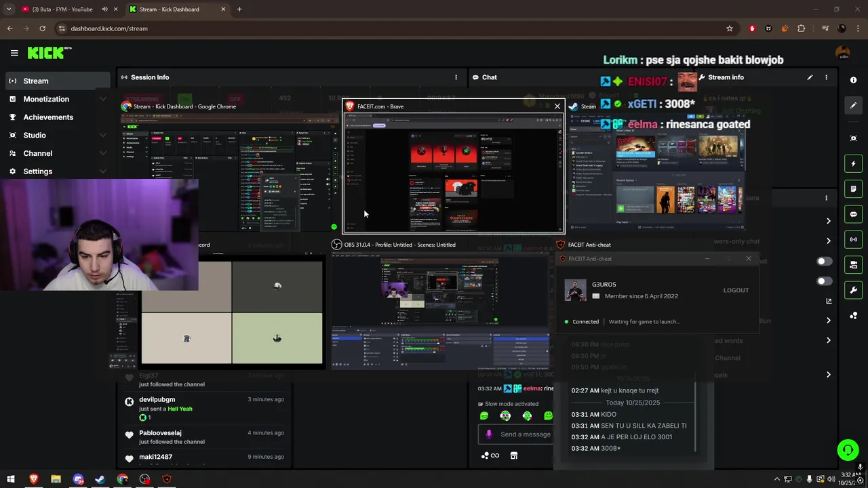The height and width of the screenshot is (488, 868).
Task: Bookmark this page with the star icon
Action: (x=730, y=28)
